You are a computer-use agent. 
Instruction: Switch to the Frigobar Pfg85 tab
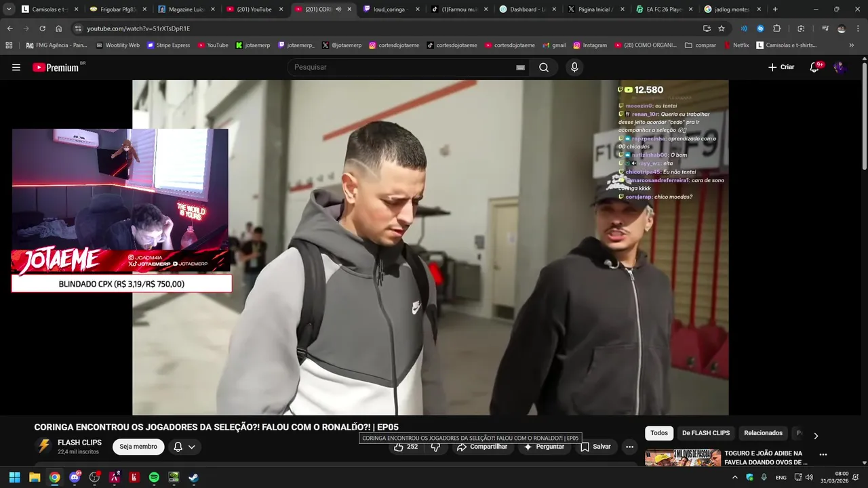tap(117, 9)
